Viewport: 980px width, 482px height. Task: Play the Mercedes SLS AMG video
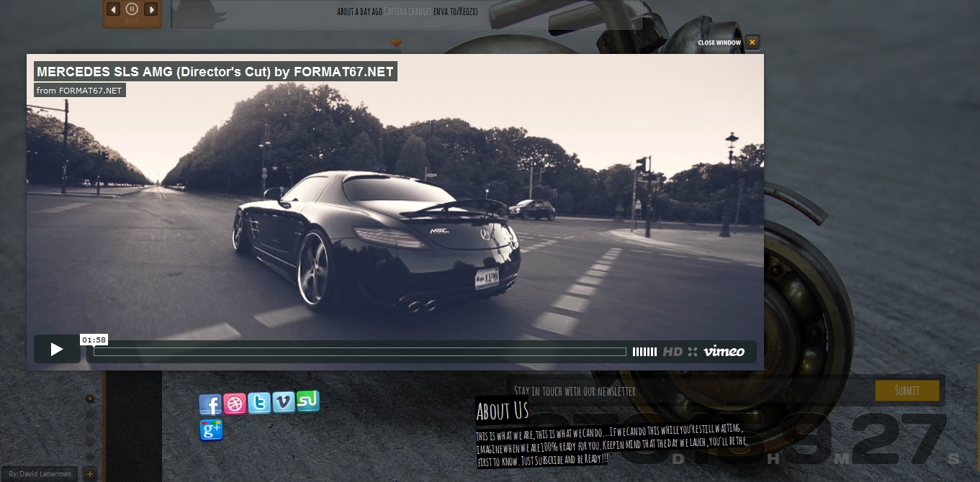57,350
